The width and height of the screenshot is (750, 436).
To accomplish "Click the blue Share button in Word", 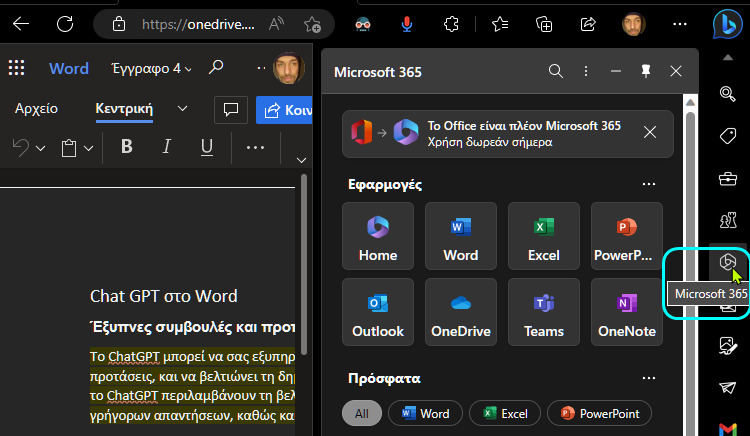I will point(284,110).
